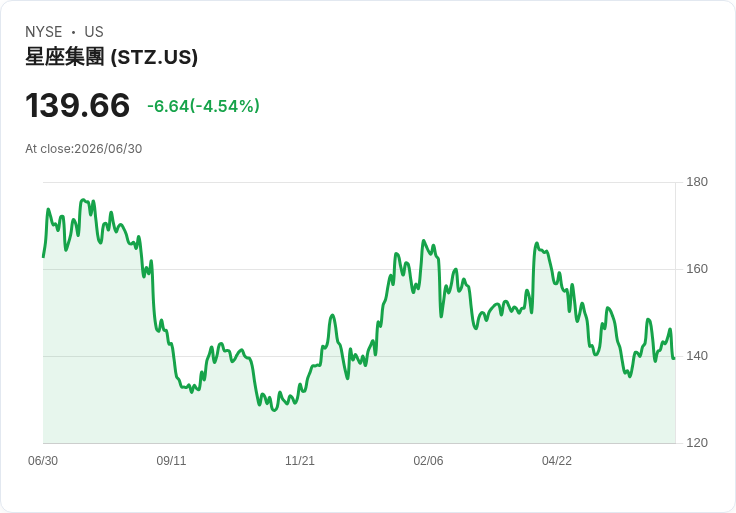Click the -6.64(-4.54%) change value
This screenshot has width=736, height=513.
(x=203, y=106)
